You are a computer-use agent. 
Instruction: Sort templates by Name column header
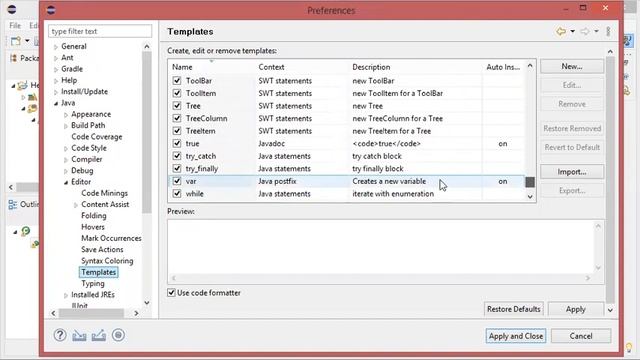click(x=211, y=67)
